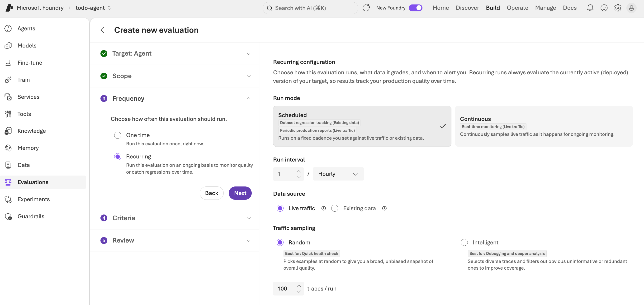Go to the Home tab
The image size is (644, 305).
(x=441, y=8)
